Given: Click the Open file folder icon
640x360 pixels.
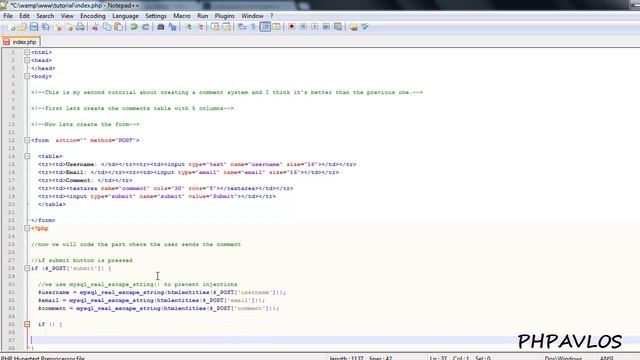Looking at the screenshot, I should click(22, 27).
